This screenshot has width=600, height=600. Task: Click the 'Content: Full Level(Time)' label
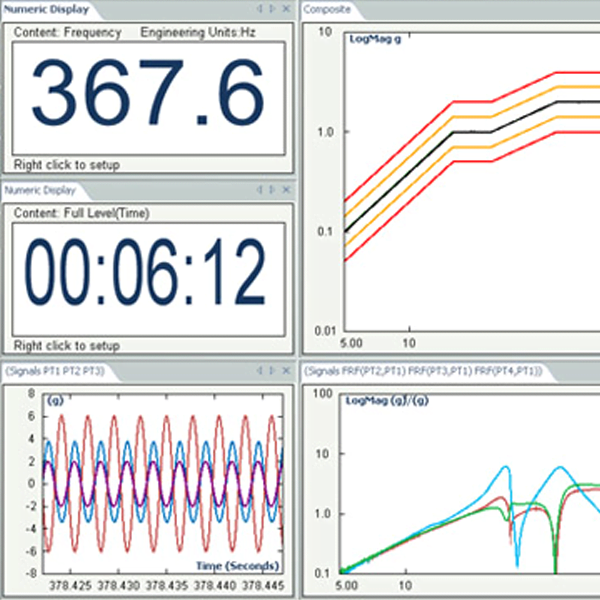point(82,213)
